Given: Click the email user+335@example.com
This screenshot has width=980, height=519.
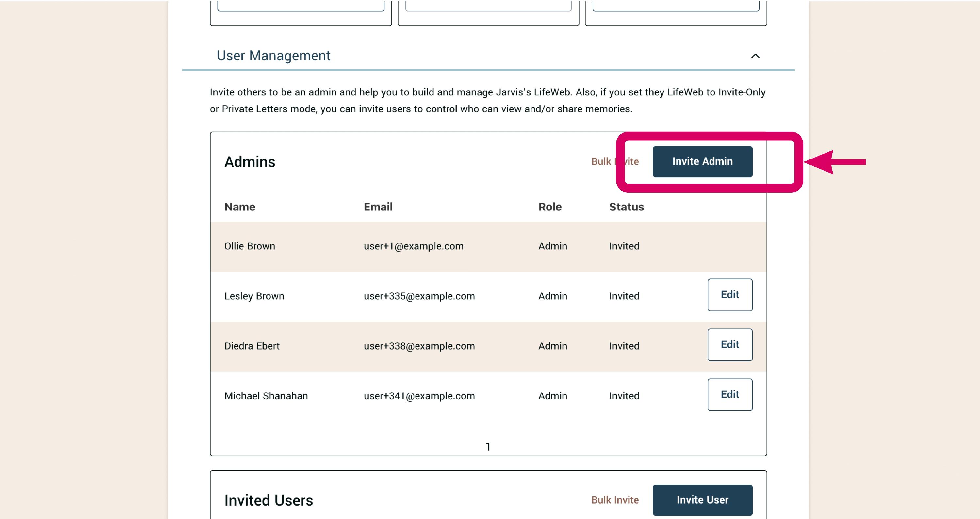Looking at the screenshot, I should 419,296.
